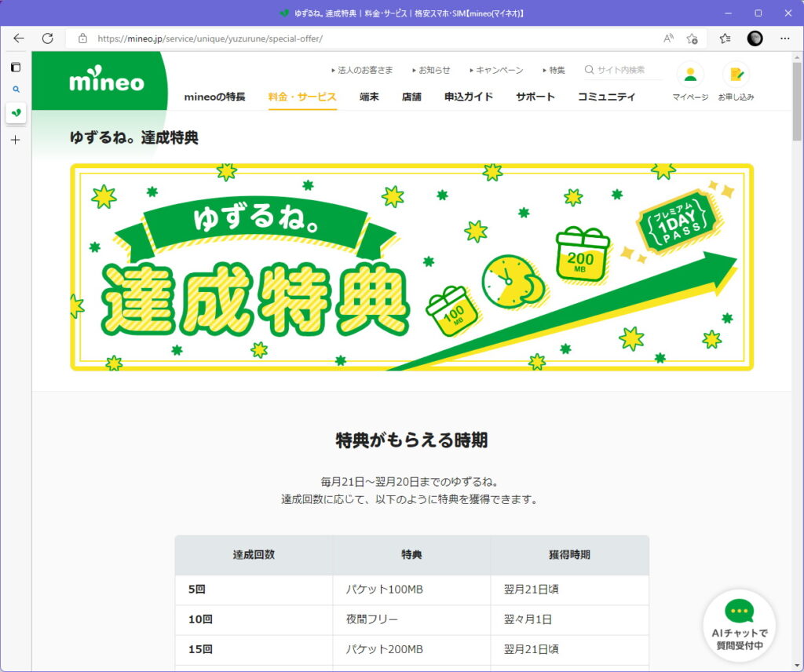Open 端末 menu
Screen dimensions: 804x672
[x=369, y=97]
